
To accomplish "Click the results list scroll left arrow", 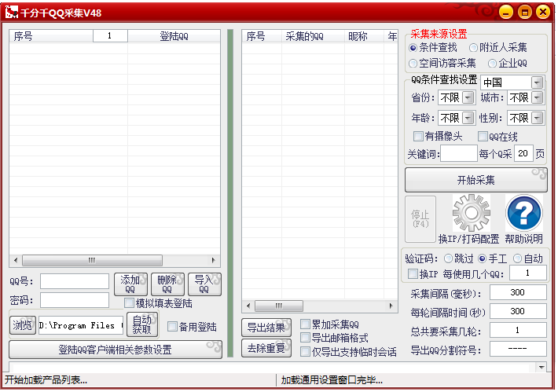I will [248, 306].
